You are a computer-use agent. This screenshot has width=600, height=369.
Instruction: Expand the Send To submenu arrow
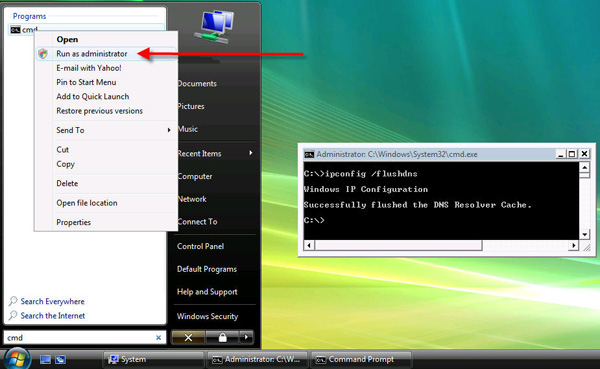tap(169, 130)
